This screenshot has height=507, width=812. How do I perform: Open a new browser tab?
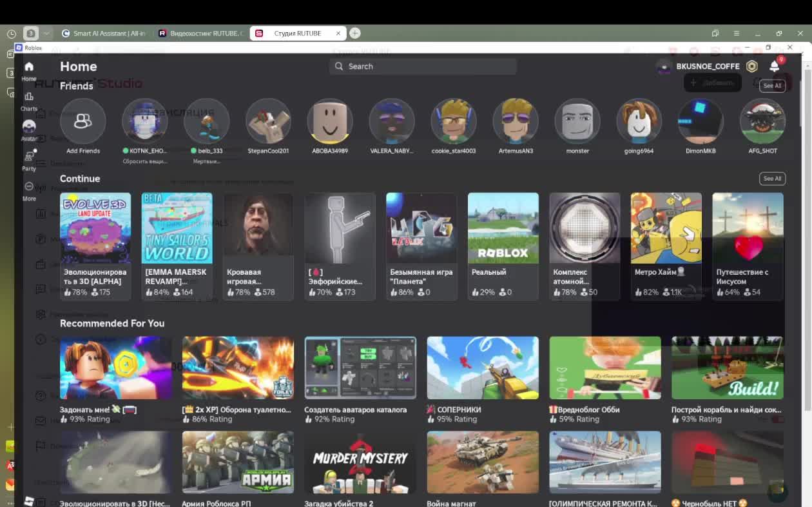point(354,33)
